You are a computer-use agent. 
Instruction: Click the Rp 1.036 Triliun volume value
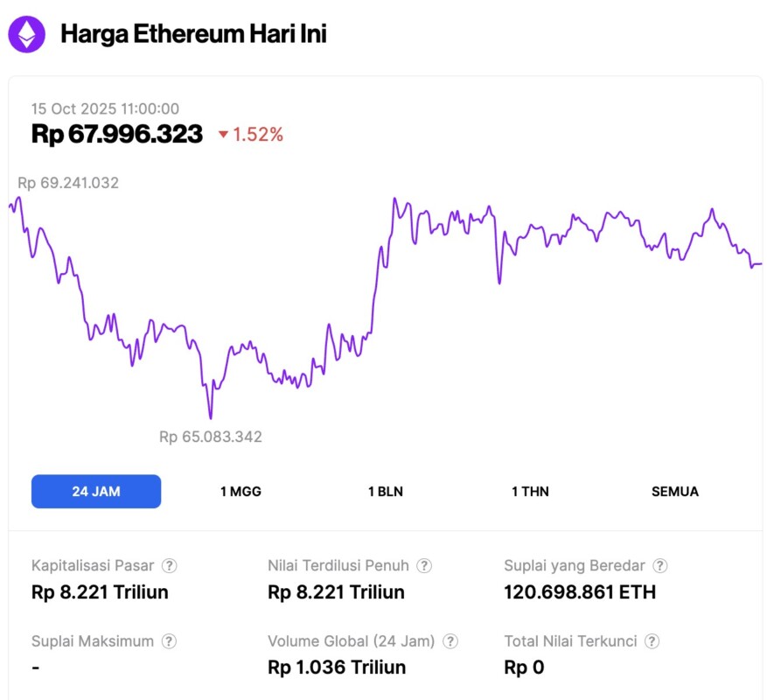(x=337, y=668)
